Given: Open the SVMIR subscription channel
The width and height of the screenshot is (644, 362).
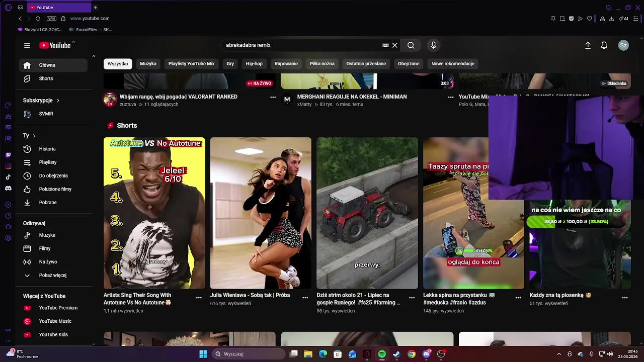Looking at the screenshot, I should [53, 114].
